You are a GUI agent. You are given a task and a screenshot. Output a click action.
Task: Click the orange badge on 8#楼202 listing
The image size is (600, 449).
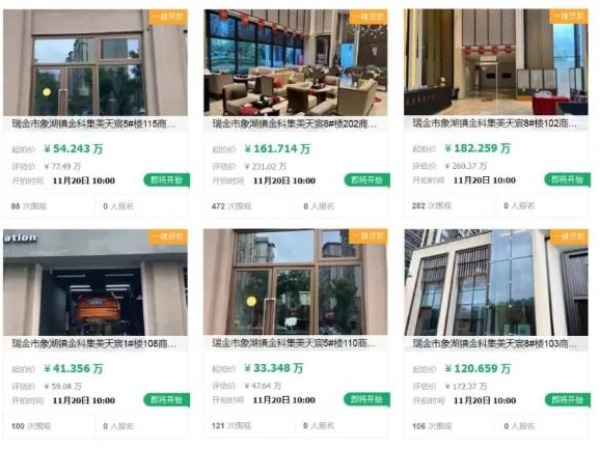click(x=368, y=17)
